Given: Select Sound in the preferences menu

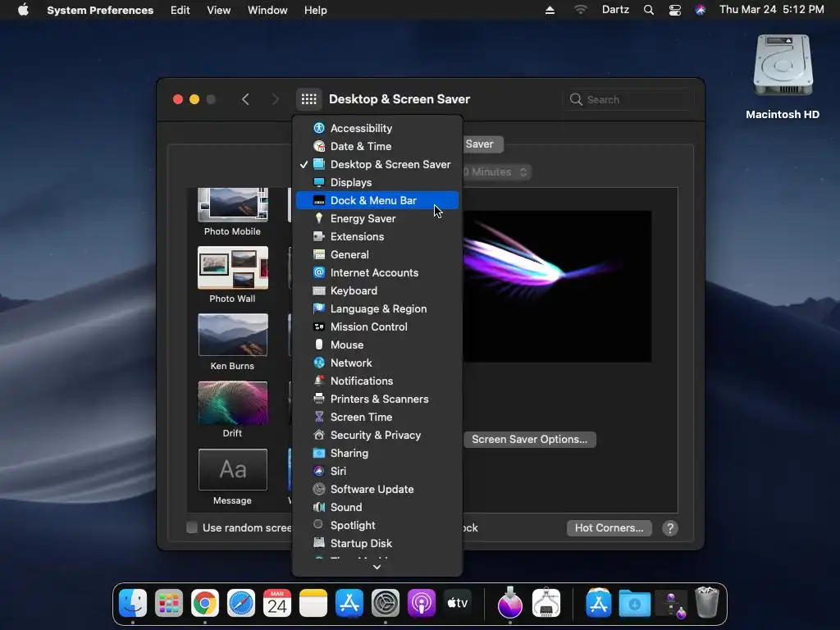Looking at the screenshot, I should (x=377, y=507).
